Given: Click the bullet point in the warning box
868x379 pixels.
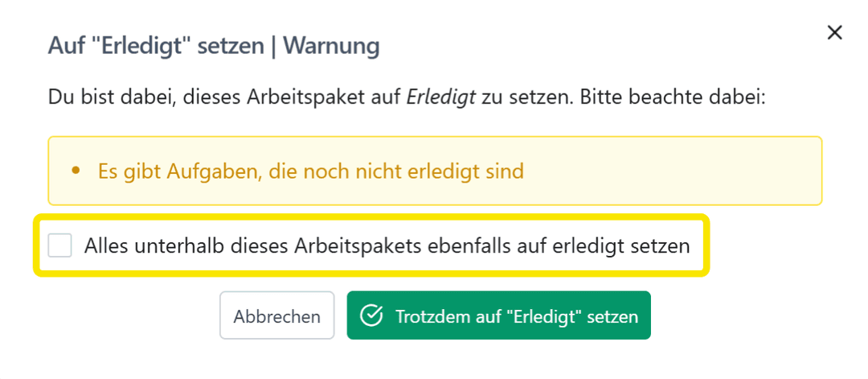Looking at the screenshot, I should coord(76,171).
